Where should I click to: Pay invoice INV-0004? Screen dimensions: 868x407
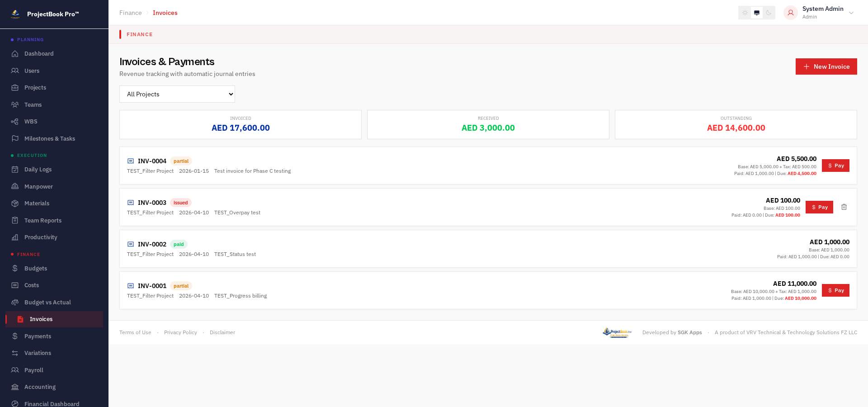(x=835, y=166)
